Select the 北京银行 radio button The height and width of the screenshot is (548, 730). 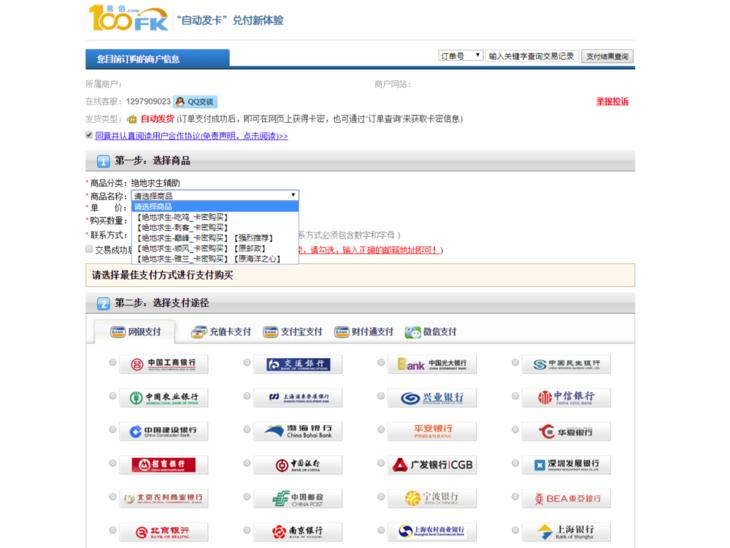coord(113,530)
